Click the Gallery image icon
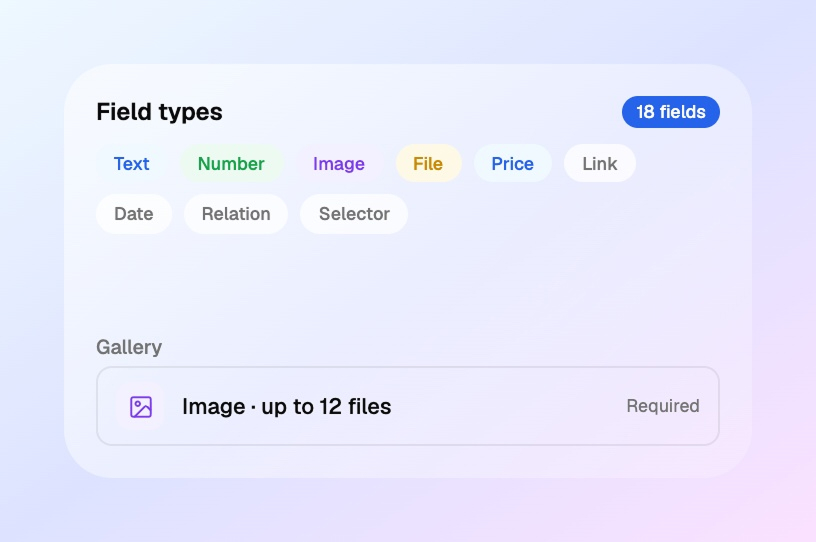The width and height of the screenshot is (816, 542). click(141, 407)
